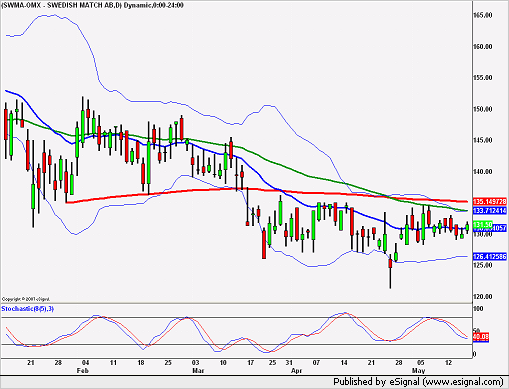Click the Published by eSignal footer text

(x=418, y=382)
